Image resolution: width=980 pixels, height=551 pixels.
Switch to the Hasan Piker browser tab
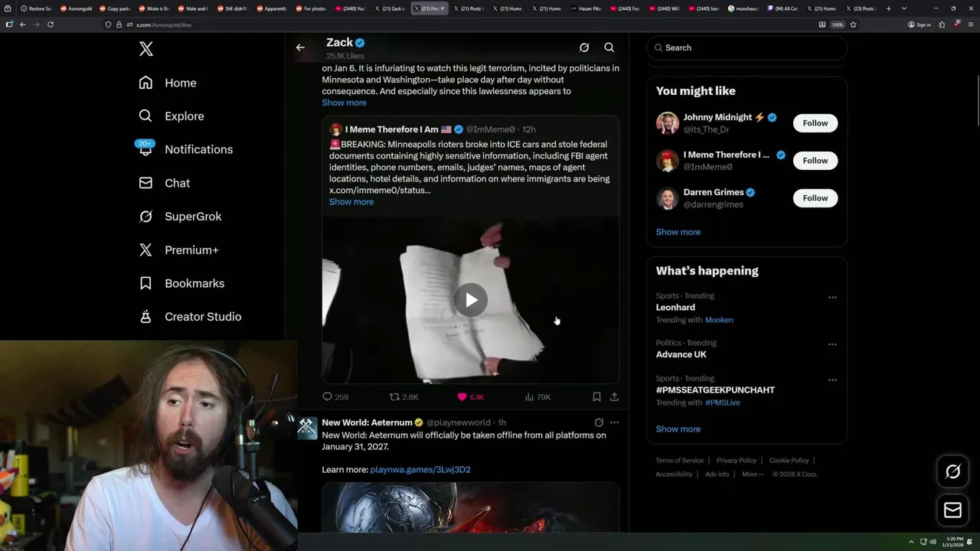(587, 8)
